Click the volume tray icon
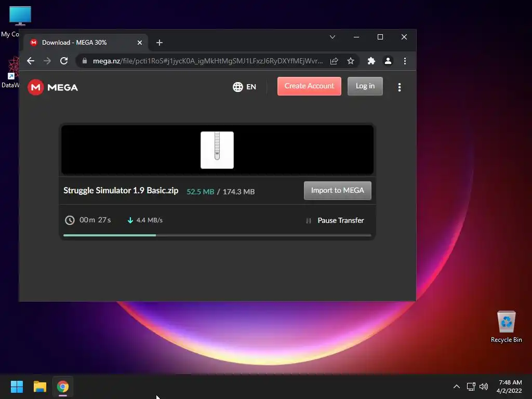This screenshot has width=532, height=399. pos(484,387)
